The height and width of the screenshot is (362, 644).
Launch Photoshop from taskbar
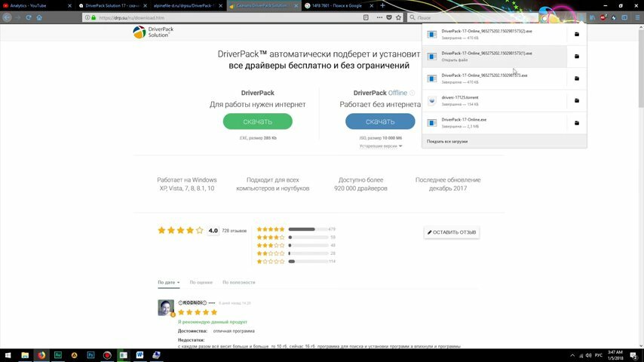point(90,355)
